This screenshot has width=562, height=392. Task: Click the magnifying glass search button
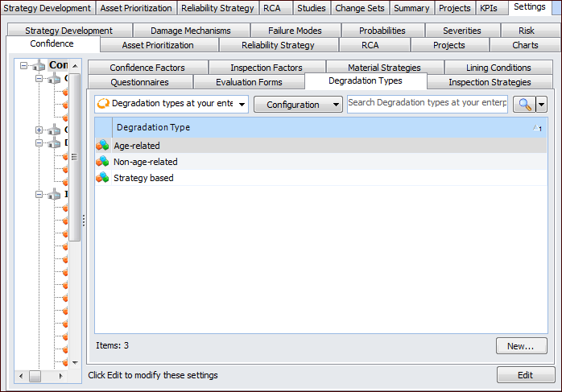524,105
